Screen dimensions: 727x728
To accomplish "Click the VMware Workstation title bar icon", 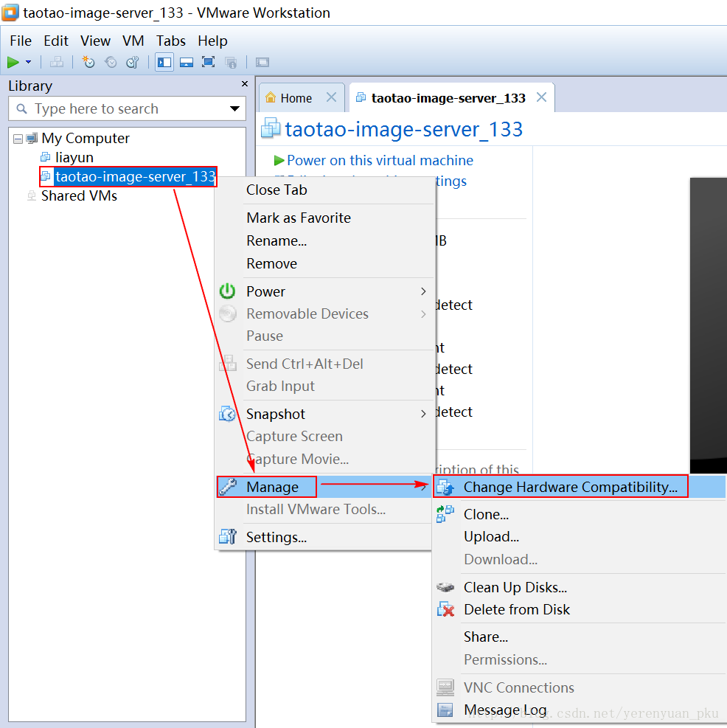I will (x=10, y=13).
